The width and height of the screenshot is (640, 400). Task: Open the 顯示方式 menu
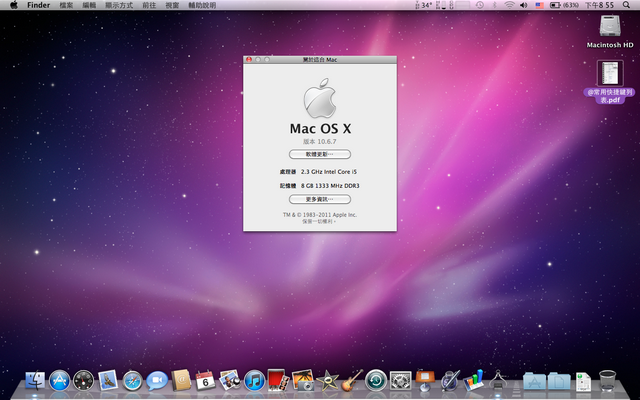(119, 5)
